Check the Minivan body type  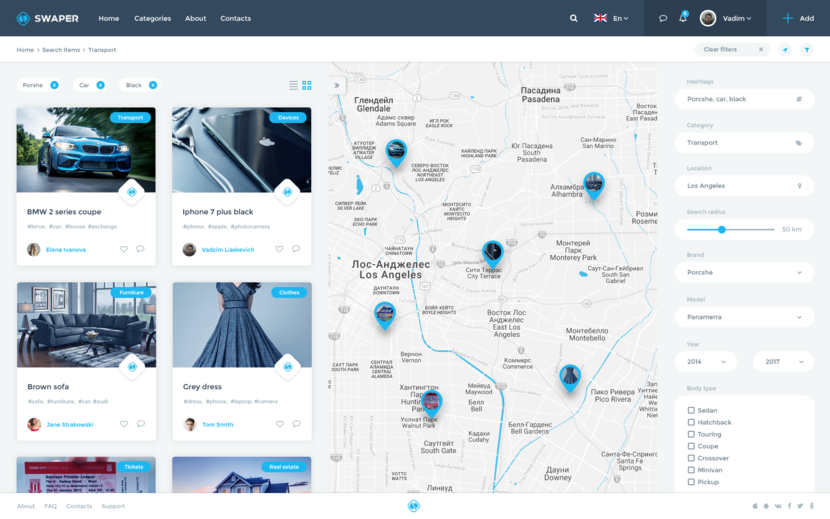(x=691, y=470)
